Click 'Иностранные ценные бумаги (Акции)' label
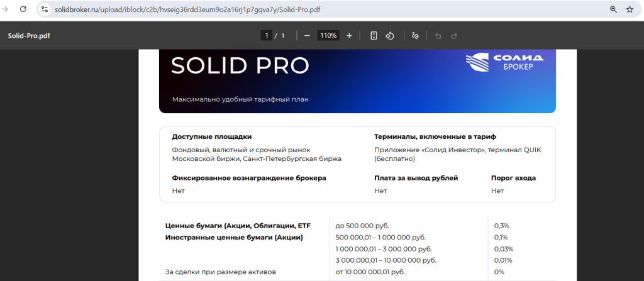This screenshot has width=644, height=281. (234, 237)
